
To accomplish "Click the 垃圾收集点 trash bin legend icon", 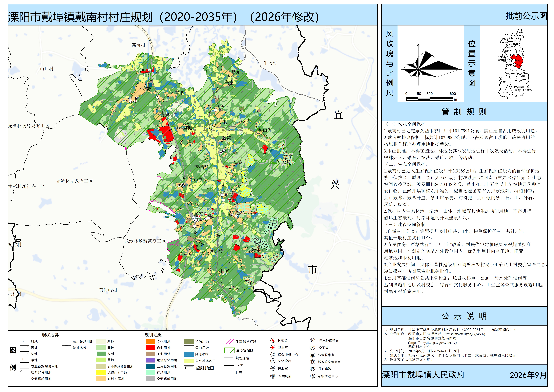I will point(313,355).
